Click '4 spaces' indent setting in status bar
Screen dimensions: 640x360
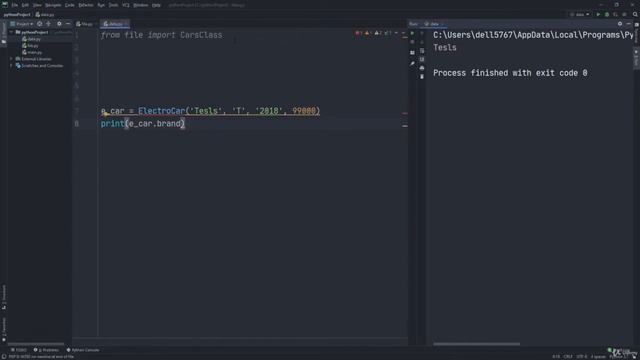[598, 357]
